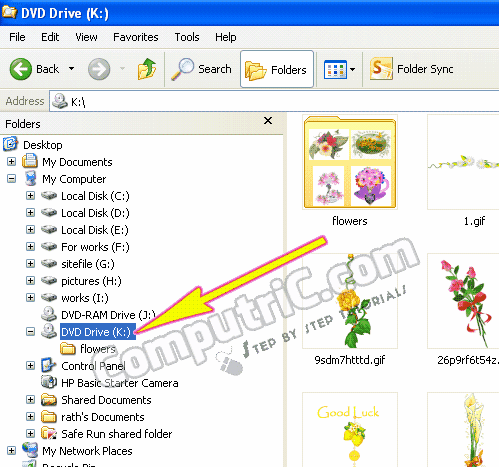The width and height of the screenshot is (499, 467).
Task: Expand the My Documents node
Action: tap(11, 162)
